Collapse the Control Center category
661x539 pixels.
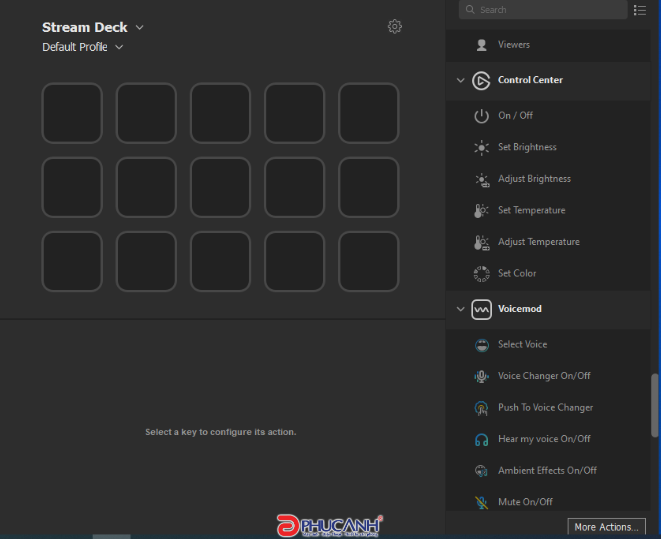(x=460, y=80)
